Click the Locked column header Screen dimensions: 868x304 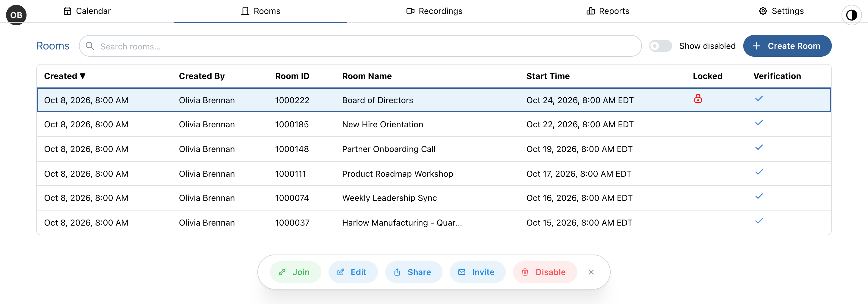(x=707, y=76)
